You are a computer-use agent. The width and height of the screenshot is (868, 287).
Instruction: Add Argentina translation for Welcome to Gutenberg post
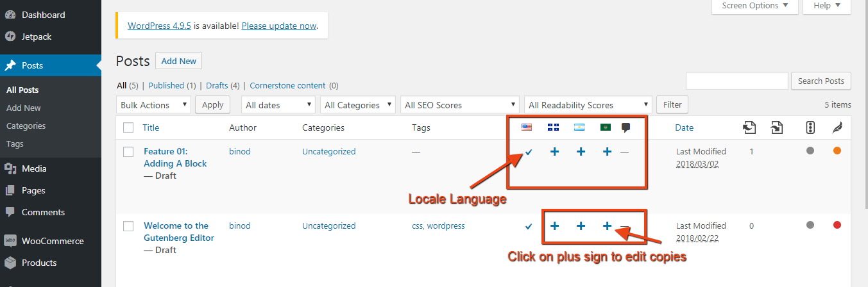pyautogui.click(x=581, y=226)
